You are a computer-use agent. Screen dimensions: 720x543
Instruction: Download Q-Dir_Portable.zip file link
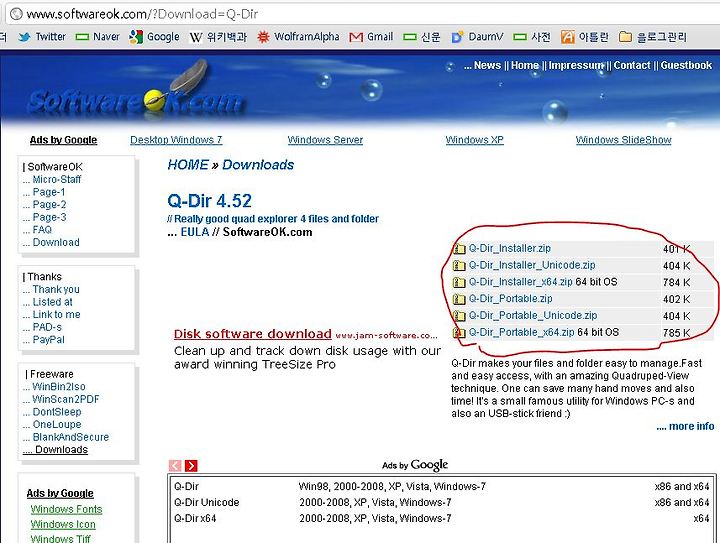pyautogui.click(x=511, y=299)
